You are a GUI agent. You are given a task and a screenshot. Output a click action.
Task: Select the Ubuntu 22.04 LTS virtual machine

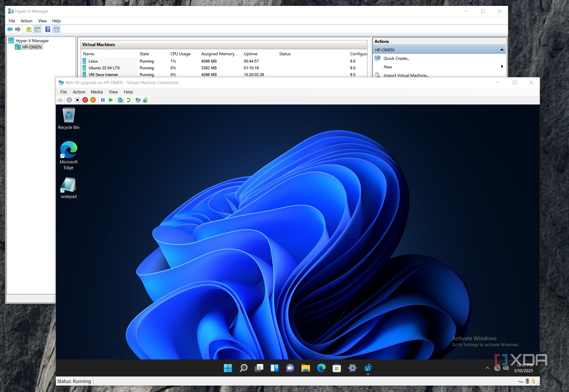103,68
